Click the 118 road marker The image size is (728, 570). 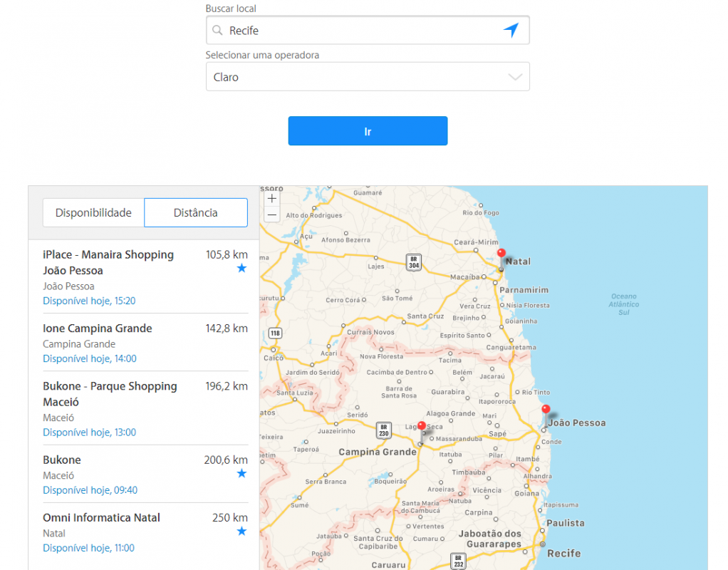(x=276, y=333)
